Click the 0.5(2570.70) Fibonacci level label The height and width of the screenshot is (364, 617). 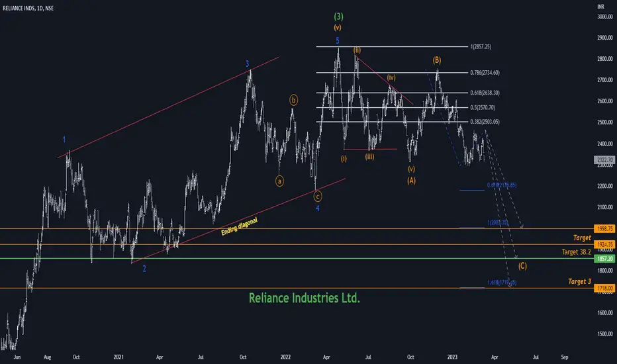[x=483, y=107]
